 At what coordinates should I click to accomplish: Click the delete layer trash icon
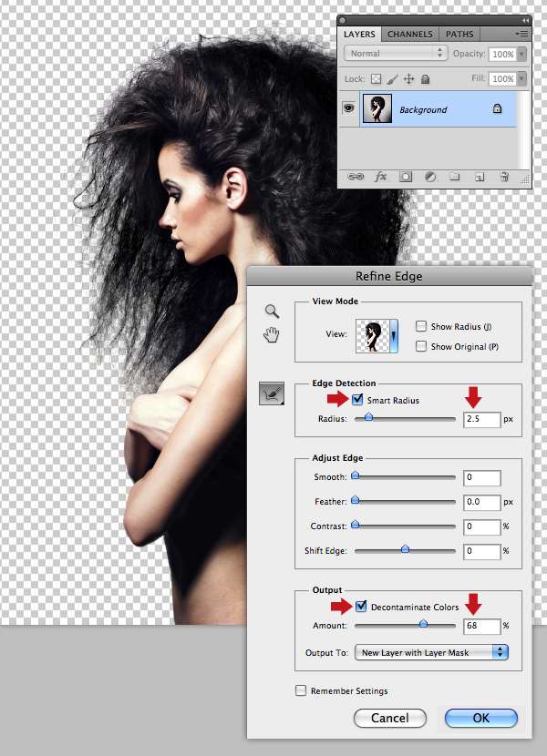point(503,177)
